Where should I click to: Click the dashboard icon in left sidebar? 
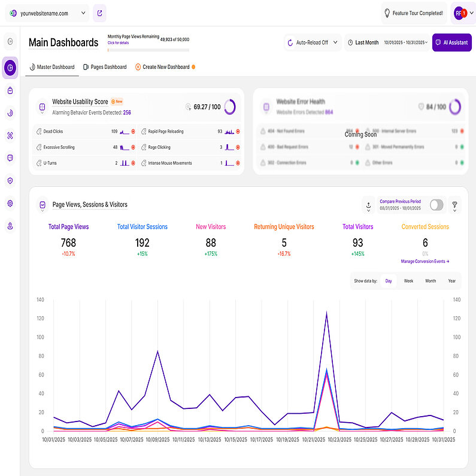pos(10,68)
